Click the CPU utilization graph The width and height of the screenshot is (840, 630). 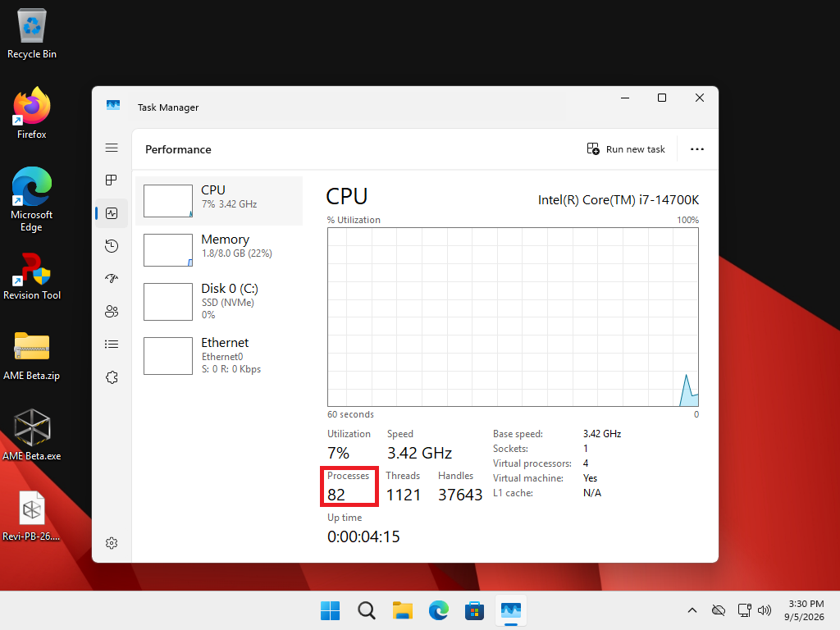[x=513, y=317]
